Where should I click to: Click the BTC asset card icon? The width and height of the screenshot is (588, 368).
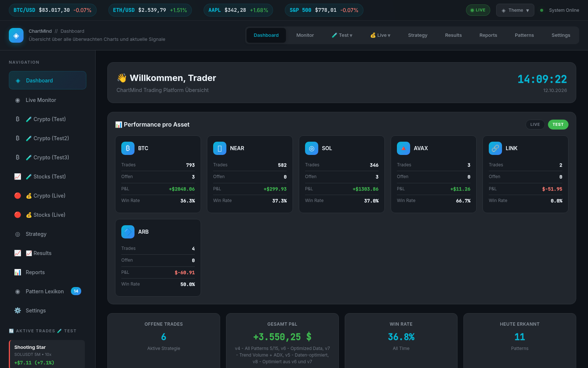tap(128, 148)
